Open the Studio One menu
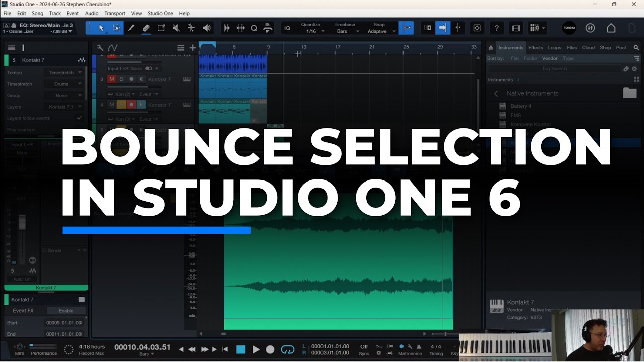This screenshot has height=362, width=644. tap(160, 13)
